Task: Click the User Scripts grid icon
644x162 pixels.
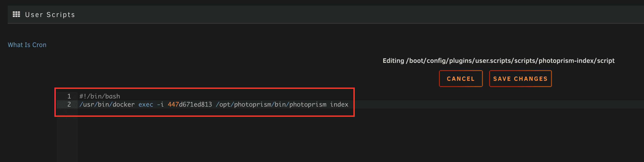Action: tap(16, 14)
